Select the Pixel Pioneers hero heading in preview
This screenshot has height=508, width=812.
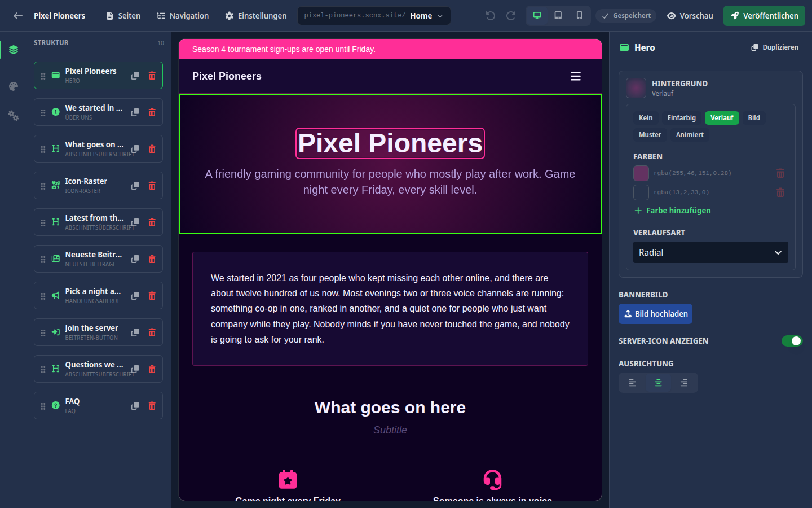(390, 143)
